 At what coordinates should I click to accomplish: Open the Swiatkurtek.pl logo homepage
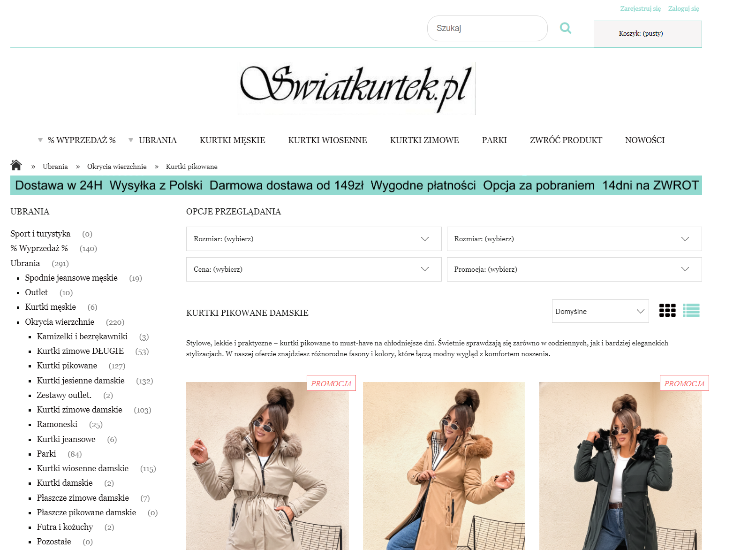356,88
